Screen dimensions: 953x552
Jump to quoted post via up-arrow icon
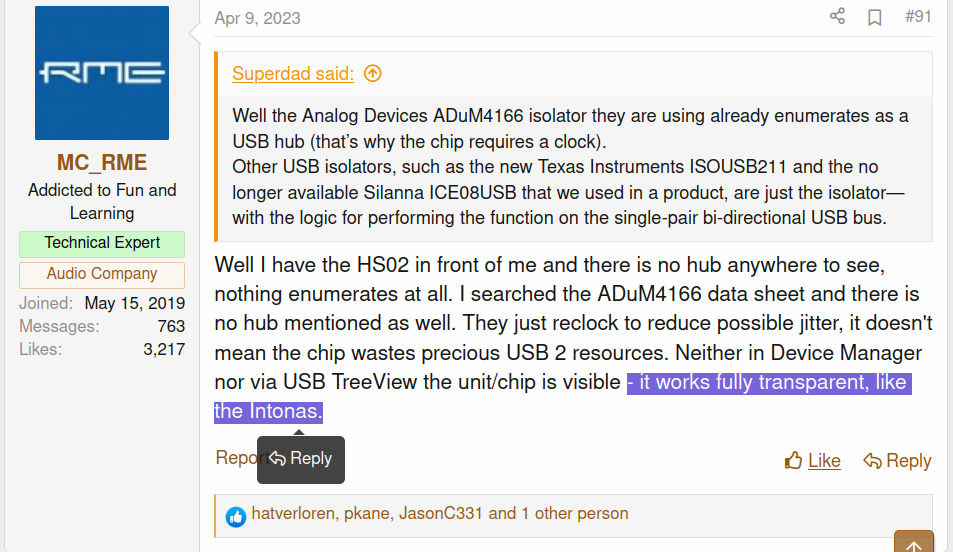pos(373,74)
